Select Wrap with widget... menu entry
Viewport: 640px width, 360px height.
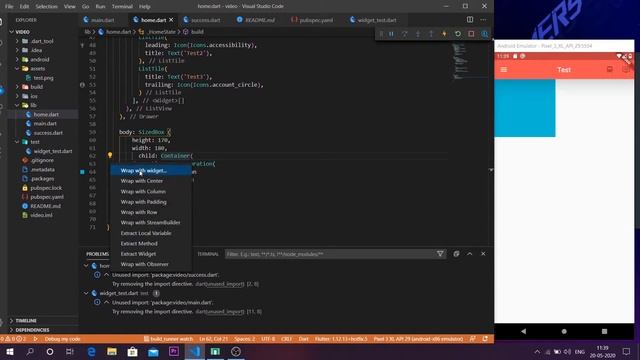151,171
